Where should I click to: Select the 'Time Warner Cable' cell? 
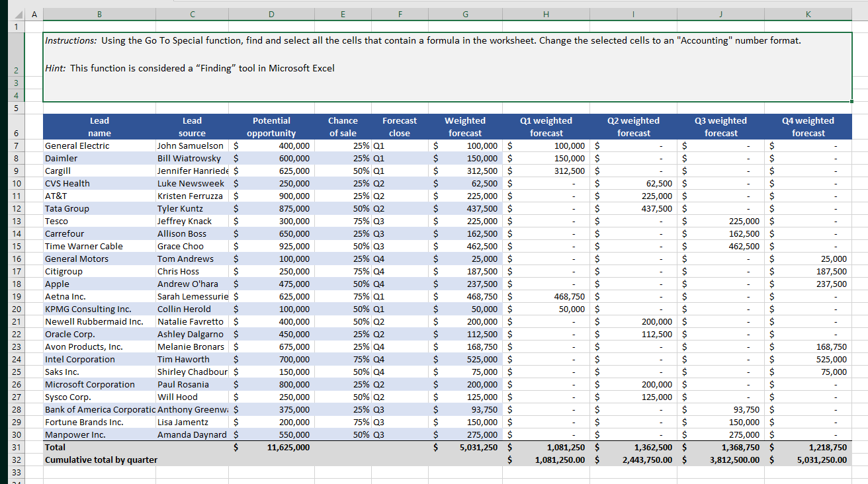pos(99,246)
